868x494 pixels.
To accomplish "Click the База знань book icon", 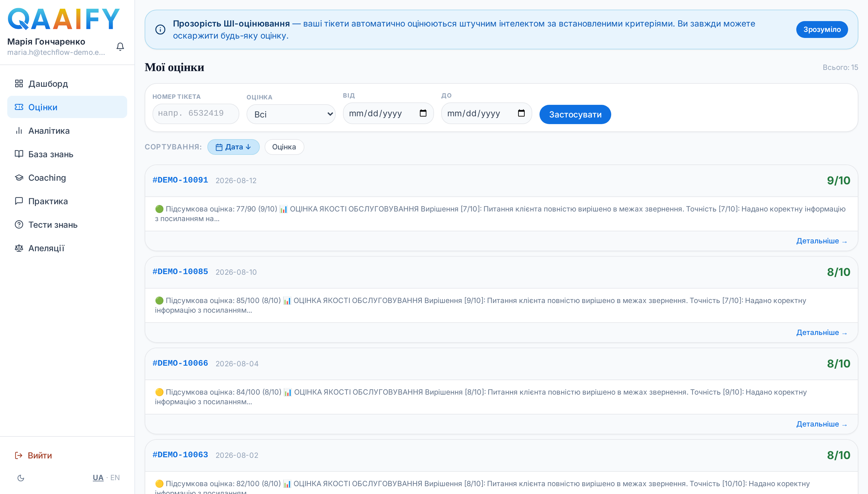I will click(19, 154).
